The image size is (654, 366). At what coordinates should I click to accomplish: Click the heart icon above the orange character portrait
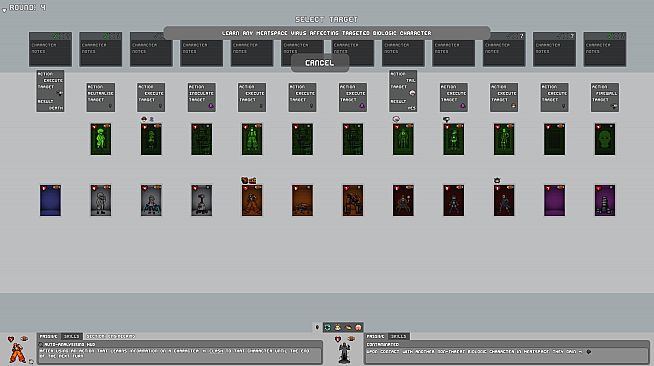coord(11,339)
